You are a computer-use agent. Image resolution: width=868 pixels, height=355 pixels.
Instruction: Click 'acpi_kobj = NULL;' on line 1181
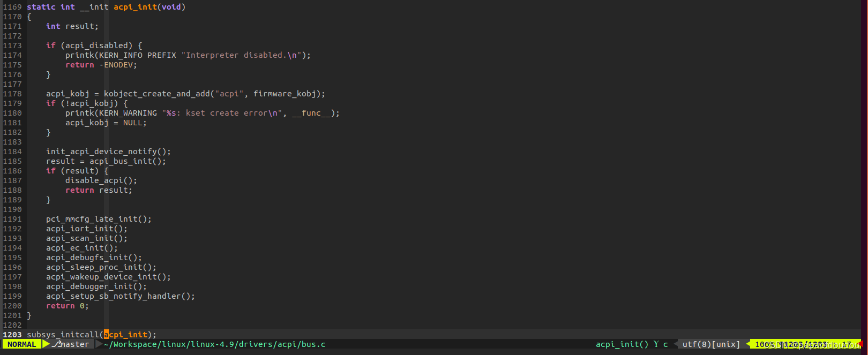coord(106,123)
